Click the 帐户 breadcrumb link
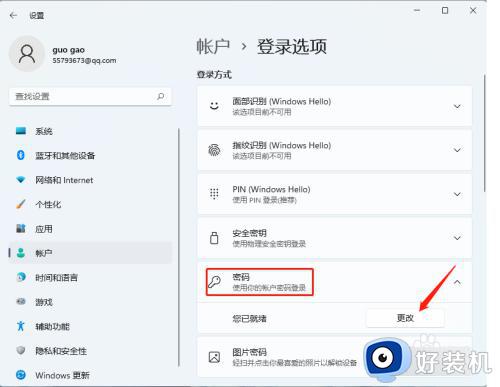This screenshot has height=387, width=500. pos(213,47)
